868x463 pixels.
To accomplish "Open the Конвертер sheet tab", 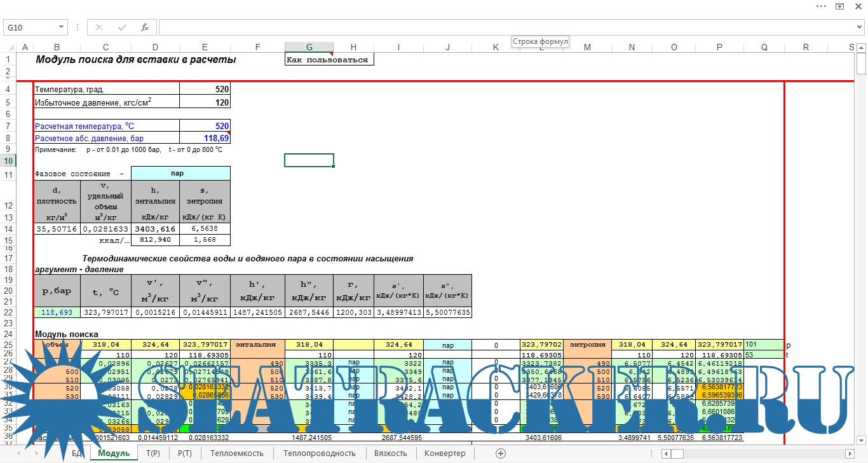I will pyautogui.click(x=445, y=453).
